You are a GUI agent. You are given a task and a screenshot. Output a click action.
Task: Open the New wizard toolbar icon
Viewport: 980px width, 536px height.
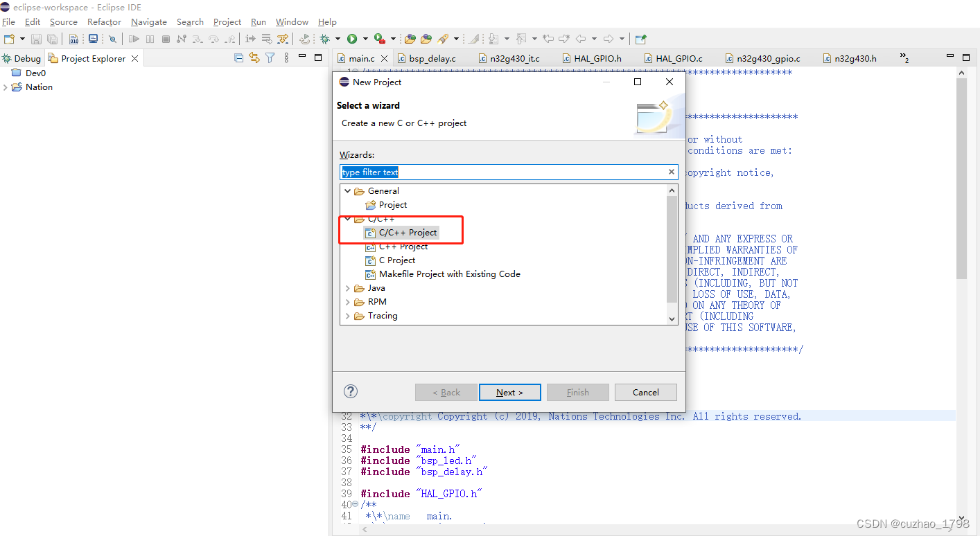pyautogui.click(x=10, y=39)
